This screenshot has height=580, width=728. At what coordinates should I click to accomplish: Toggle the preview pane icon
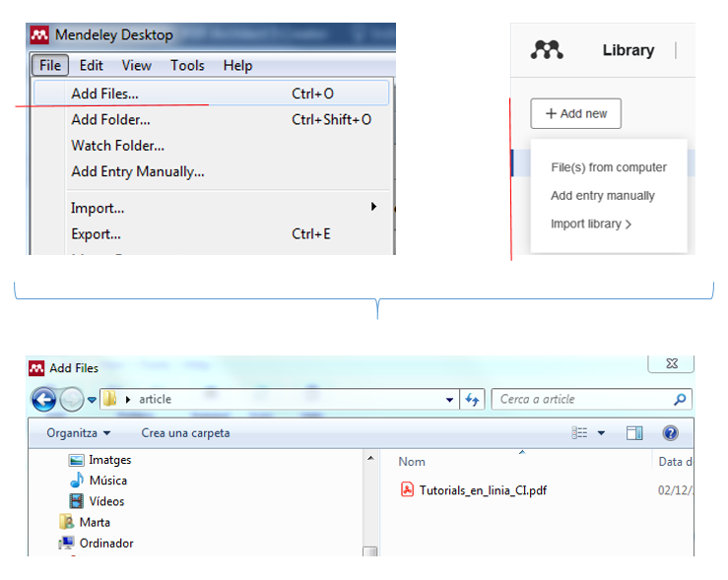[x=634, y=433]
